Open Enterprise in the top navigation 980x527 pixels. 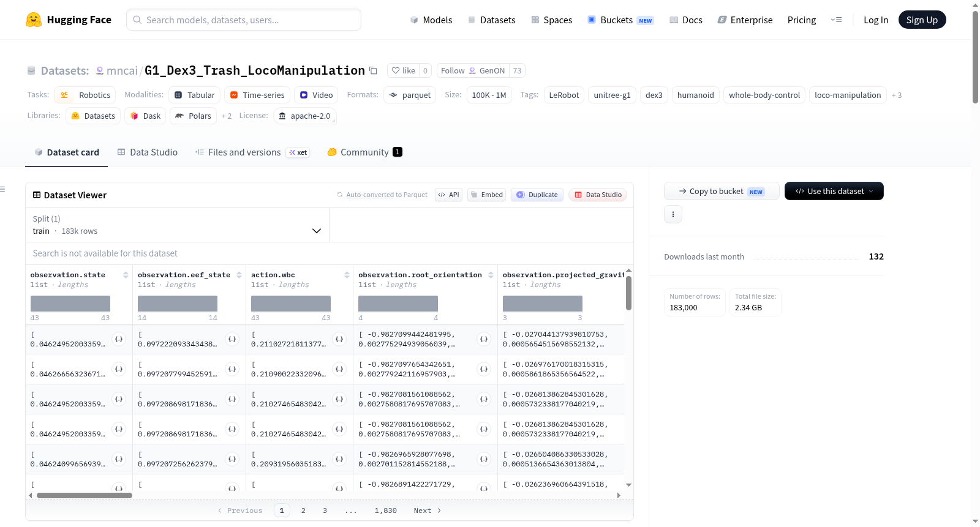click(745, 20)
